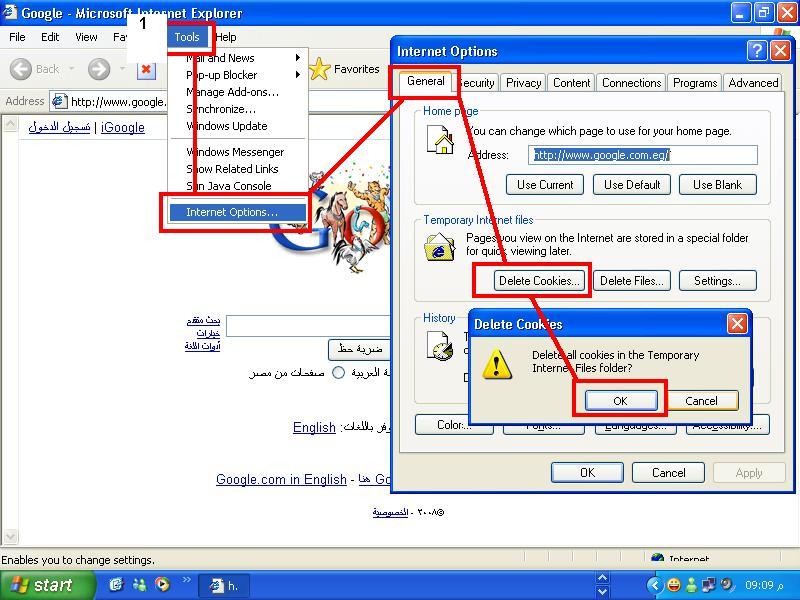The image size is (800, 600).
Task: Open the English language link
Action: (x=314, y=427)
